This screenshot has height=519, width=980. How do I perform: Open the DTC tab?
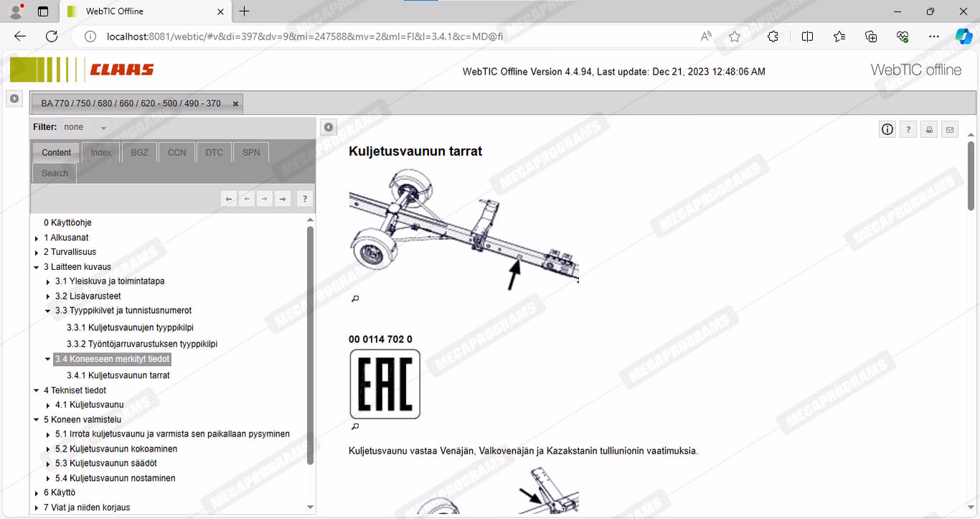(x=214, y=152)
